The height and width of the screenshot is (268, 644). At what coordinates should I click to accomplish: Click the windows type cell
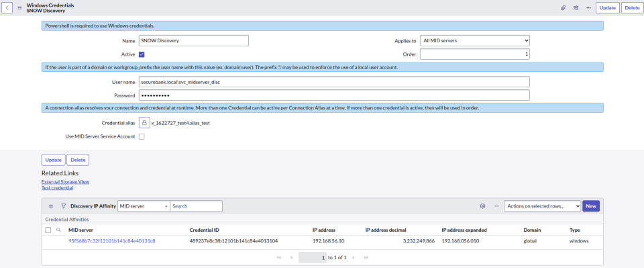[x=579, y=241]
